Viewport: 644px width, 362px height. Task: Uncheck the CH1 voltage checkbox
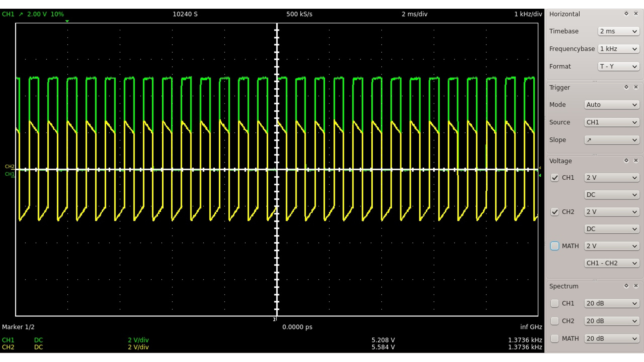tap(555, 178)
